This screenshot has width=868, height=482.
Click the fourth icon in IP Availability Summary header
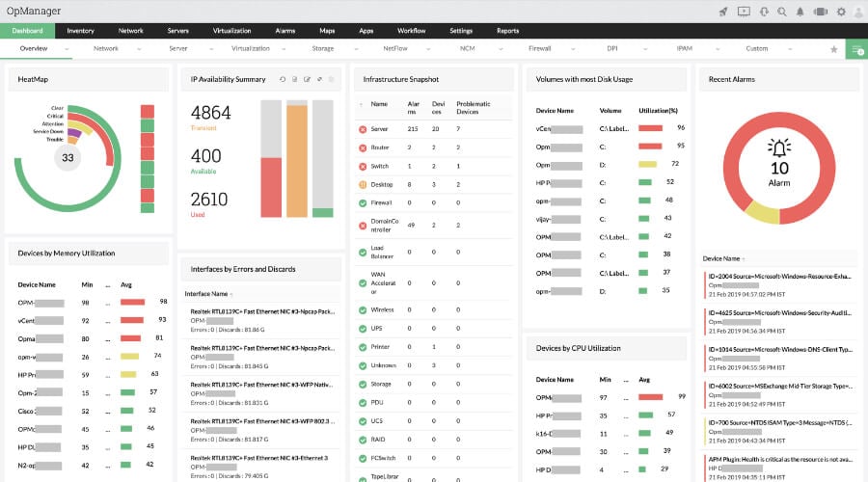pyautogui.click(x=319, y=80)
